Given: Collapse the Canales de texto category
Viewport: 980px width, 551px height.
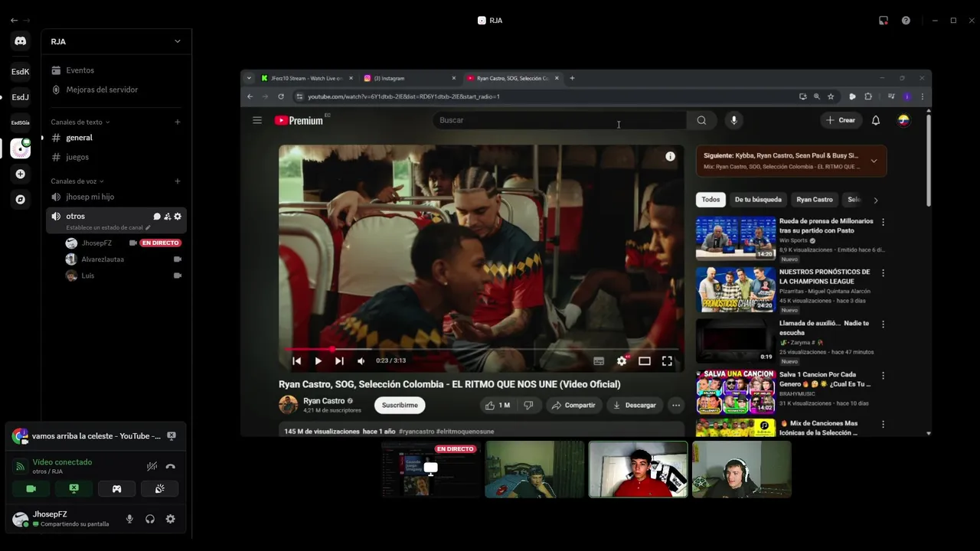Looking at the screenshot, I should click(x=80, y=122).
